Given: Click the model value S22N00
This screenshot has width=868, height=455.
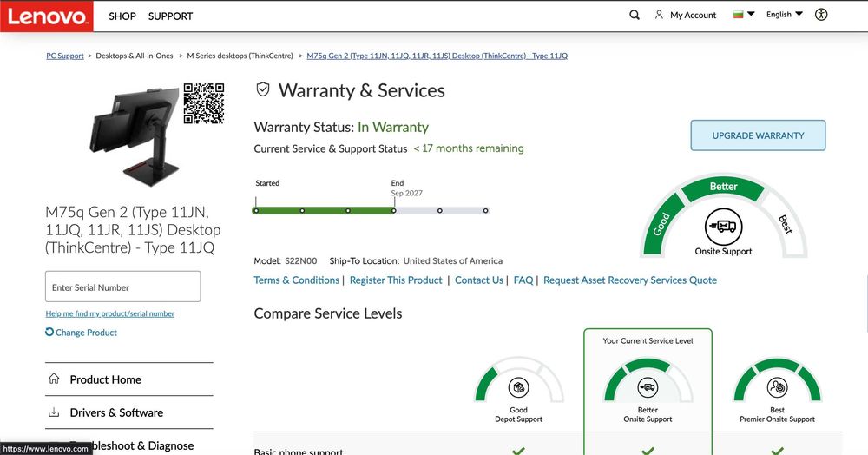Looking at the screenshot, I should pyautogui.click(x=300, y=260).
